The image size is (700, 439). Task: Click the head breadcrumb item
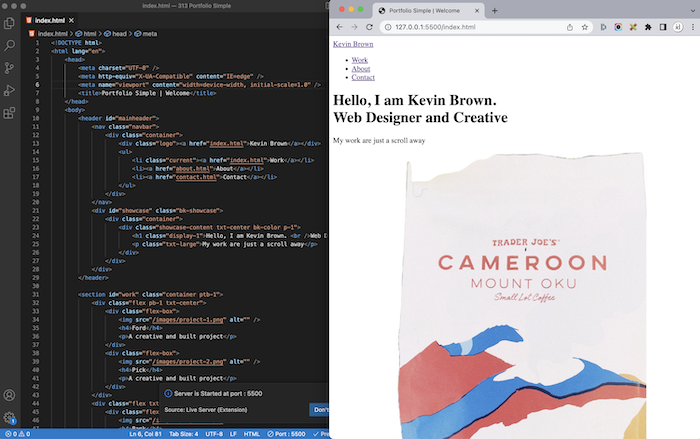point(119,33)
